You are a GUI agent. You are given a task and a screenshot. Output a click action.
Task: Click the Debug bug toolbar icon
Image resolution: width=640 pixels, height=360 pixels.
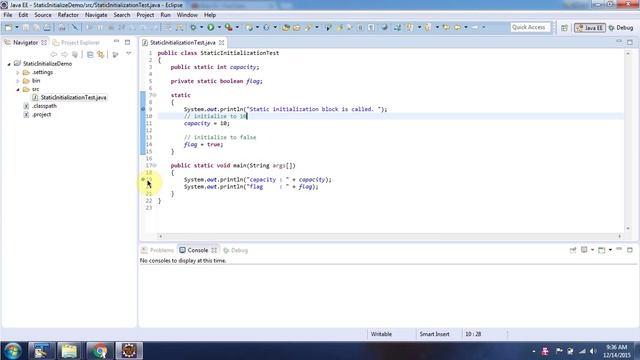193,27
